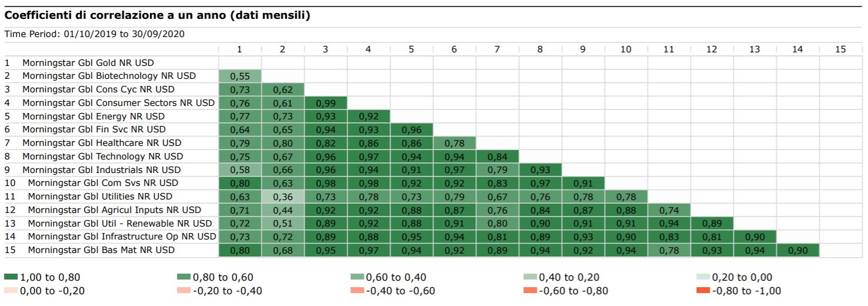Click the -0,40 to -0,60 legend swatch
This screenshot has height=306, width=868.
[x=357, y=290]
